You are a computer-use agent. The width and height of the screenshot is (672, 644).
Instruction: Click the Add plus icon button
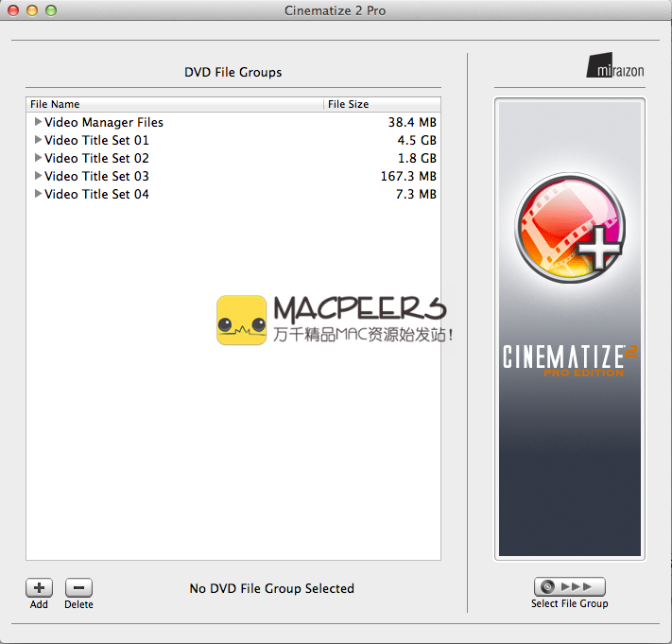click(x=39, y=587)
